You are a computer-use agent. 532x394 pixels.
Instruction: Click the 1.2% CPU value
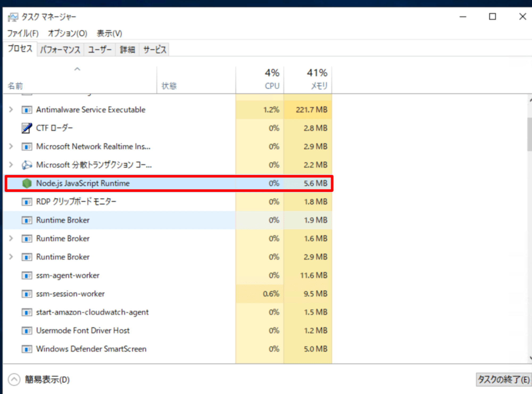pyautogui.click(x=271, y=110)
